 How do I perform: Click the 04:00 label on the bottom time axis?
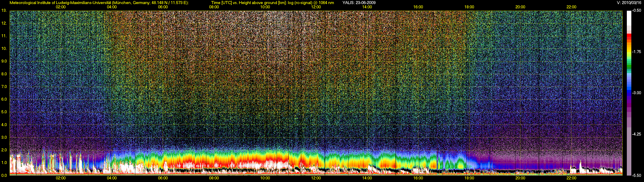coord(112,178)
